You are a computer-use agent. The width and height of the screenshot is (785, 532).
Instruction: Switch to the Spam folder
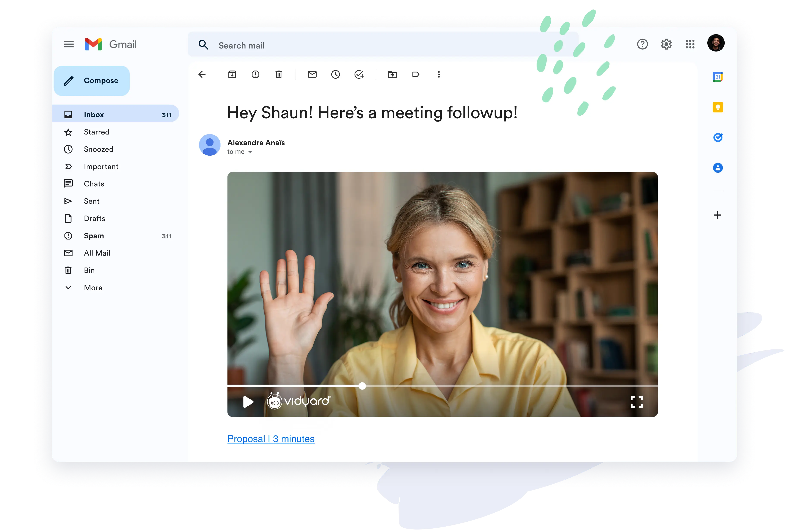coord(94,236)
